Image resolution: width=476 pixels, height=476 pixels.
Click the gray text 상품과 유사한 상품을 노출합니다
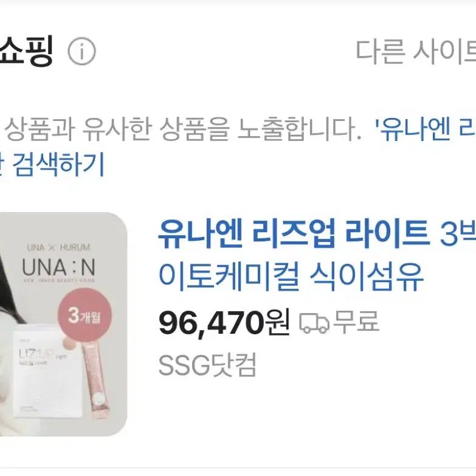click(183, 129)
